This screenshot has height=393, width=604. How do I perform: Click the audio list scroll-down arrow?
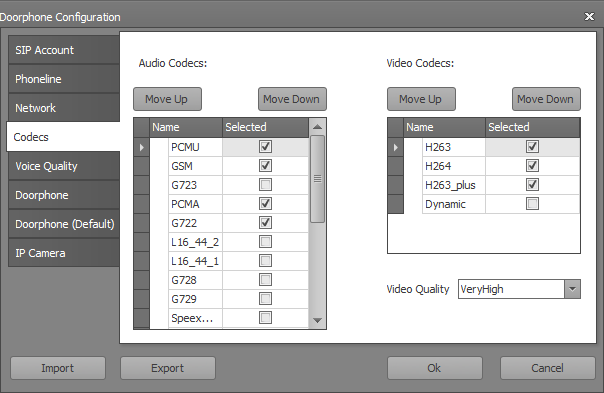317,320
